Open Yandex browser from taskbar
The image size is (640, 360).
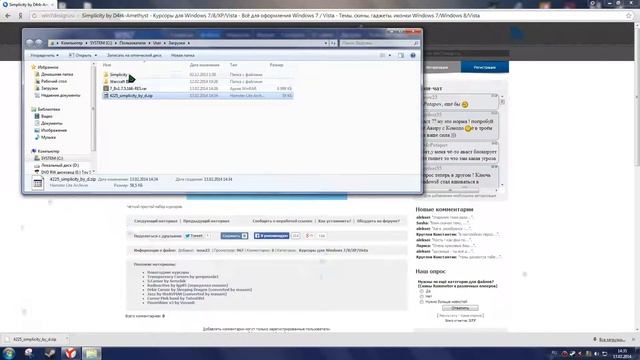point(71,353)
